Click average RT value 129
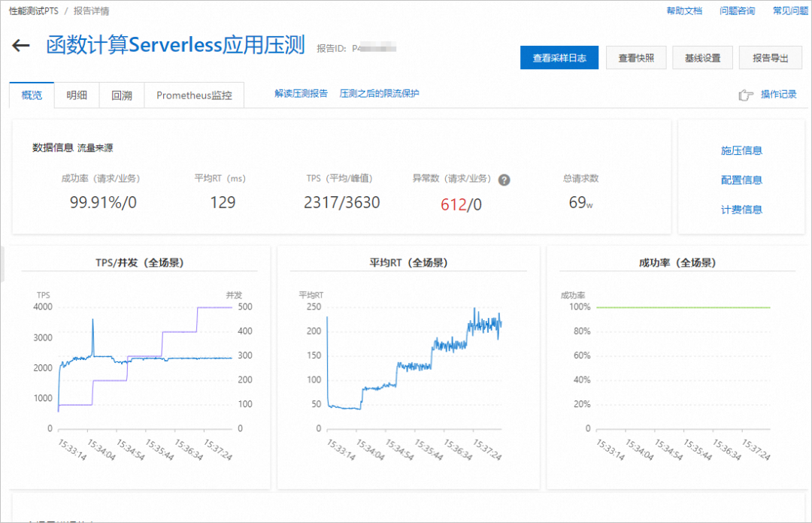Screen dimensions: 812x523 [x=223, y=202]
